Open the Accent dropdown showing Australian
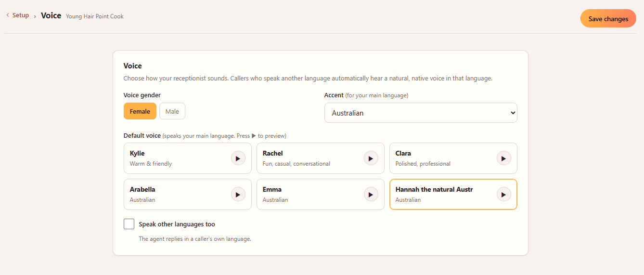The width and height of the screenshot is (644, 275). [421, 113]
